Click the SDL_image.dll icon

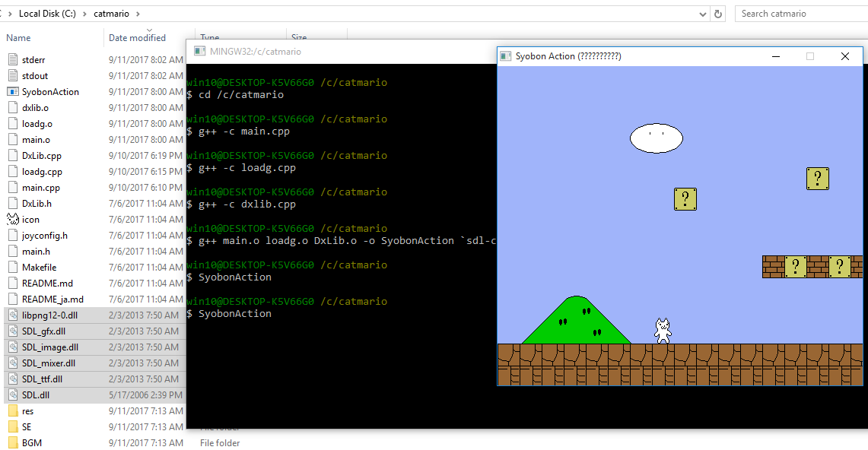13,347
